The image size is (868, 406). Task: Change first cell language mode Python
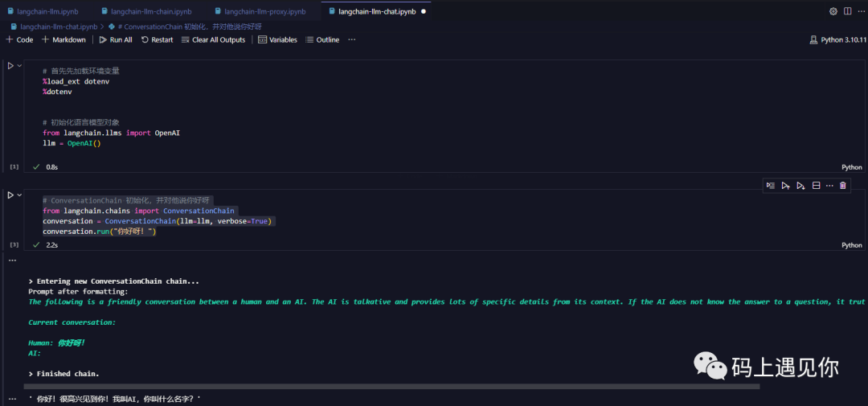tap(852, 167)
